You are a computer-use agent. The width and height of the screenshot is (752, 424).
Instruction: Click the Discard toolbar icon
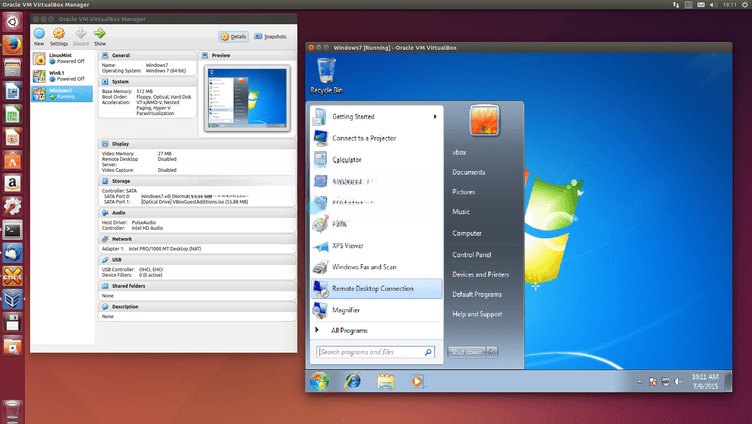point(81,36)
